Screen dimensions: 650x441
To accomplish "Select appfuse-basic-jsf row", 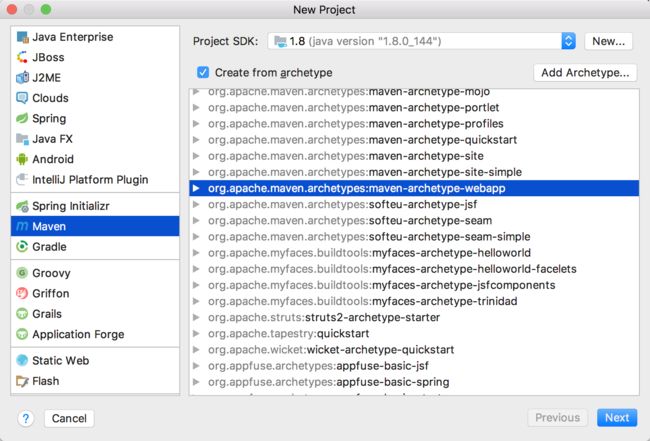I will coord(414,366).
